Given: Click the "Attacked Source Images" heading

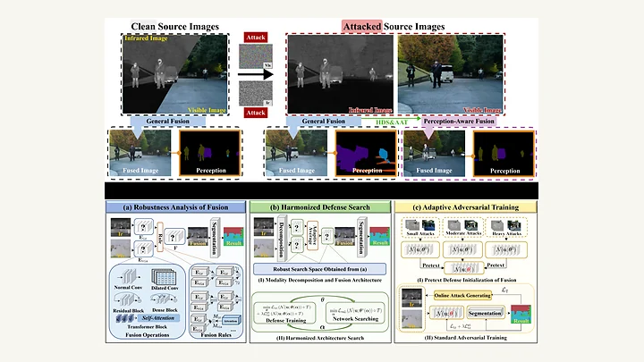Looking at the screenshot, I should pos(394,27).
